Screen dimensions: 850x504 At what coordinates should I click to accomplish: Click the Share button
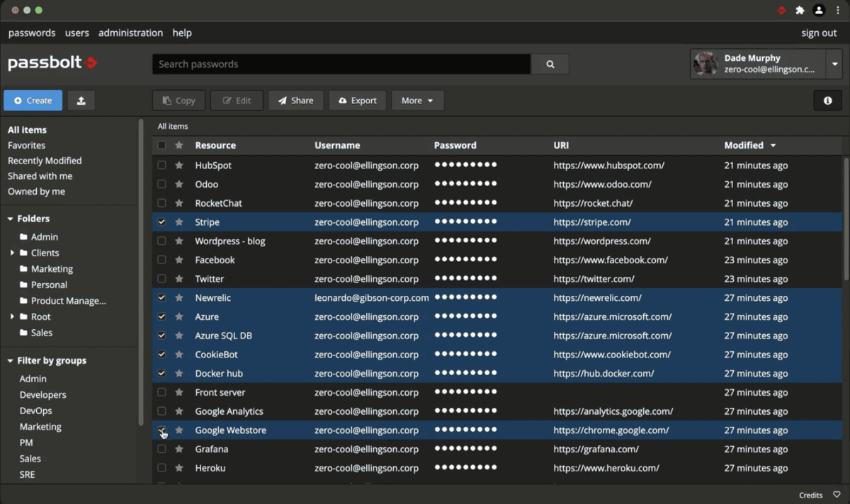295,101
